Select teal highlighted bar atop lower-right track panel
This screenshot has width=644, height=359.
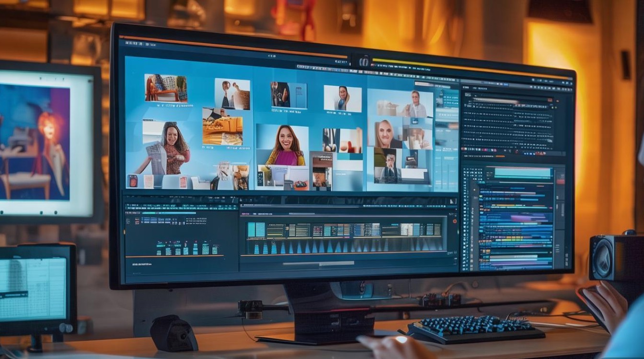[522, 173]
